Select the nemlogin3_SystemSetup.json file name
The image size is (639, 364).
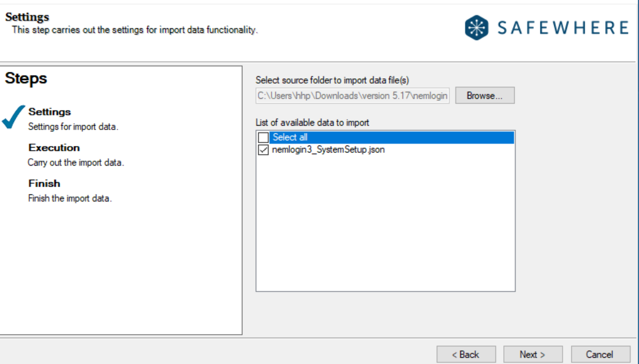tap(328, 150)
